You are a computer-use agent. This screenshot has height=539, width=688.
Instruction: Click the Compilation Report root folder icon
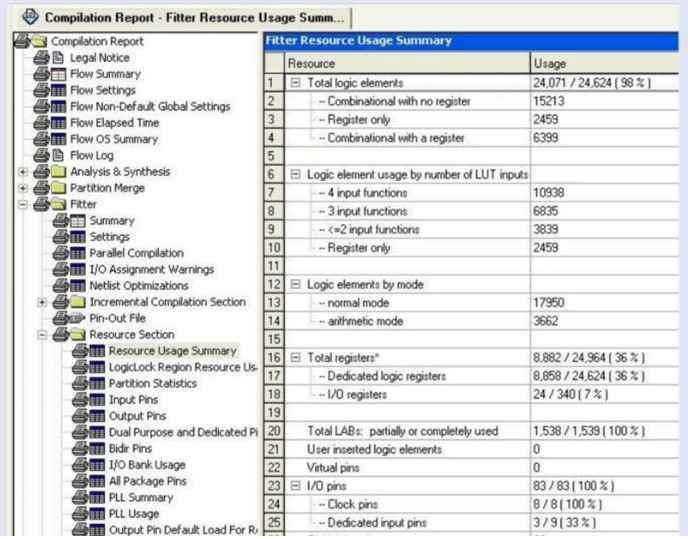(x=39, y=41)
